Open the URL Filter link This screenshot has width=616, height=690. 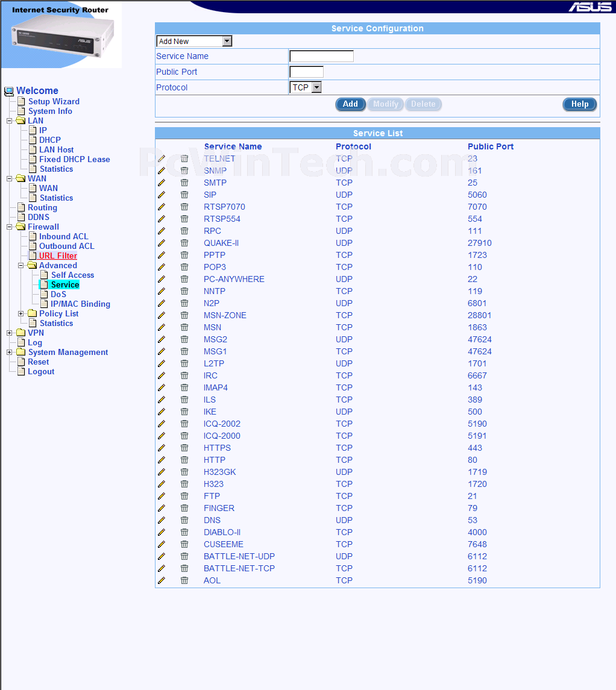coord(58,256)
